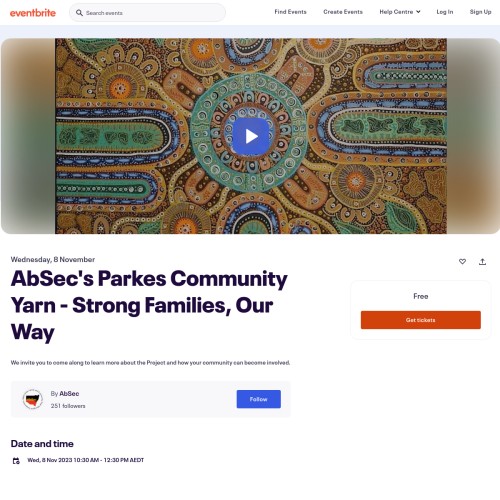Click the Get tickets button

421,320
